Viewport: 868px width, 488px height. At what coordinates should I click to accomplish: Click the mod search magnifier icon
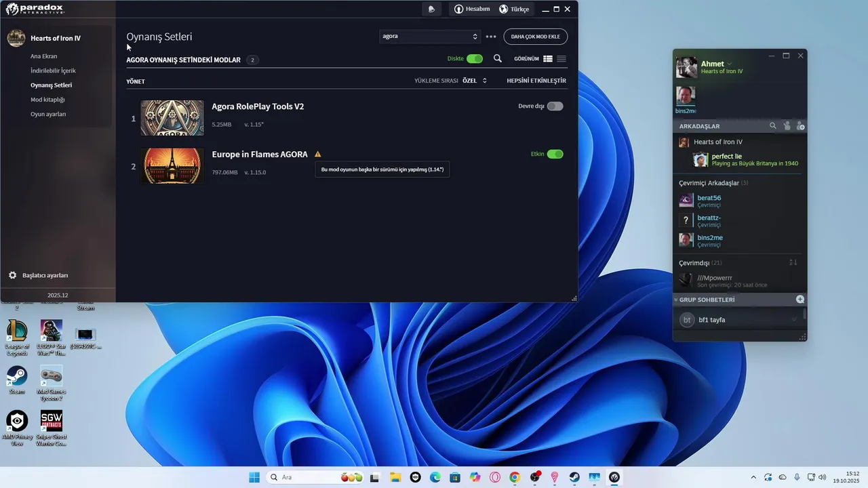click(498, 59)
